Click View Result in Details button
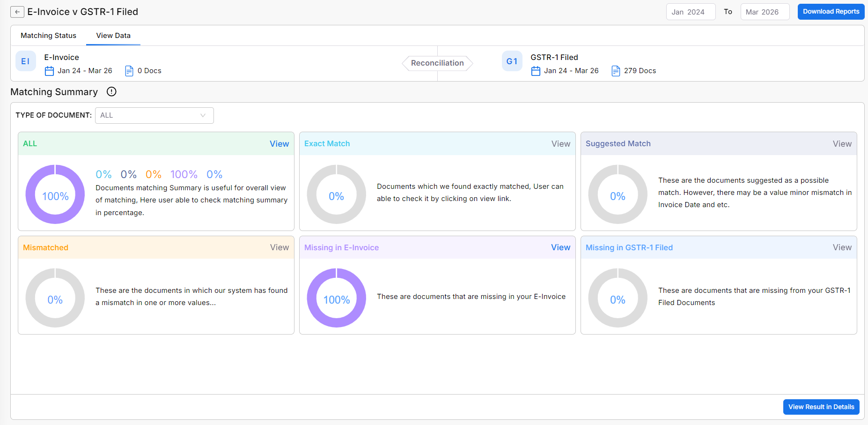Screen dimensions: 868x425 [x=821, y=407]
